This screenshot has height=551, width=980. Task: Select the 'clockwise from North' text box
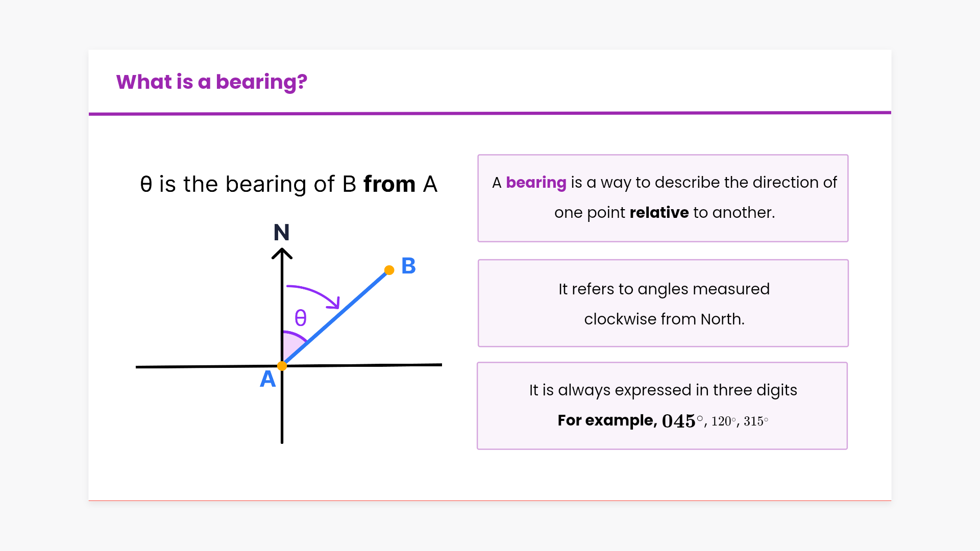tap(663, 304)
